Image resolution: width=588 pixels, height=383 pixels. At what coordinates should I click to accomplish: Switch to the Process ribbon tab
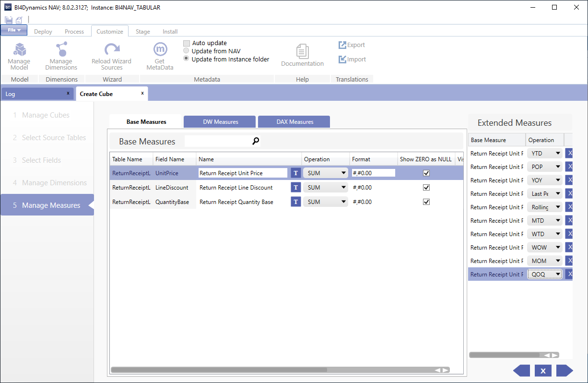click(x=74, y=32)
